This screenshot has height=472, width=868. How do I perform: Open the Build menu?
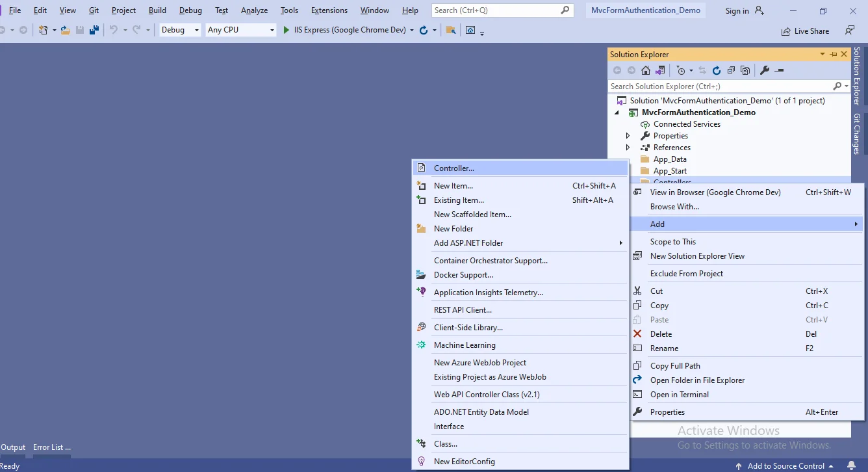(157, 10)
